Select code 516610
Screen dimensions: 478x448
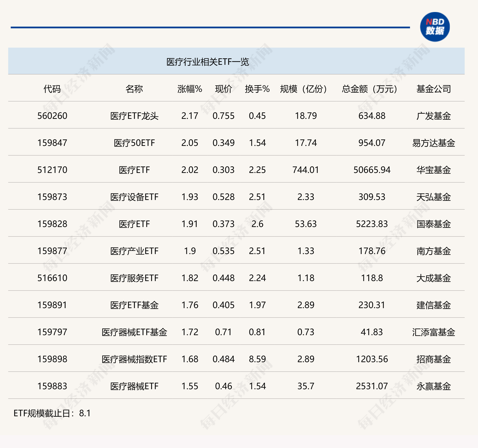coord(52,278)
